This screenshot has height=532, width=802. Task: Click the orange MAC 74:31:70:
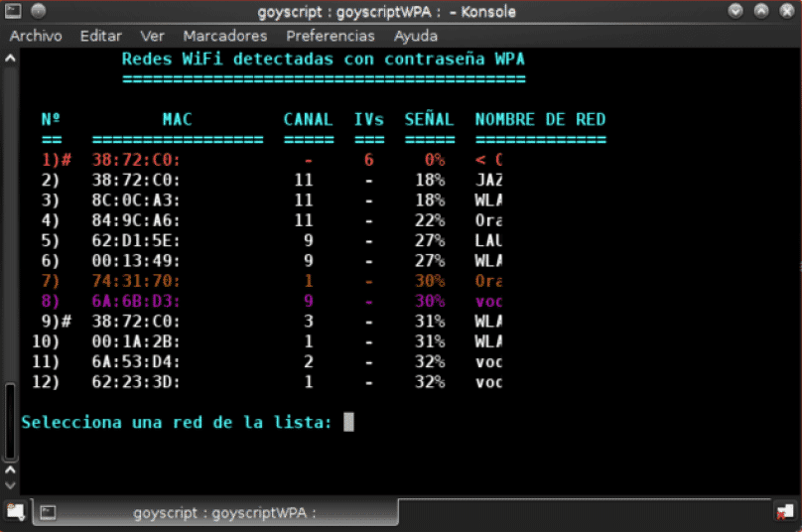pyautogui.click(x=136, y=281)
